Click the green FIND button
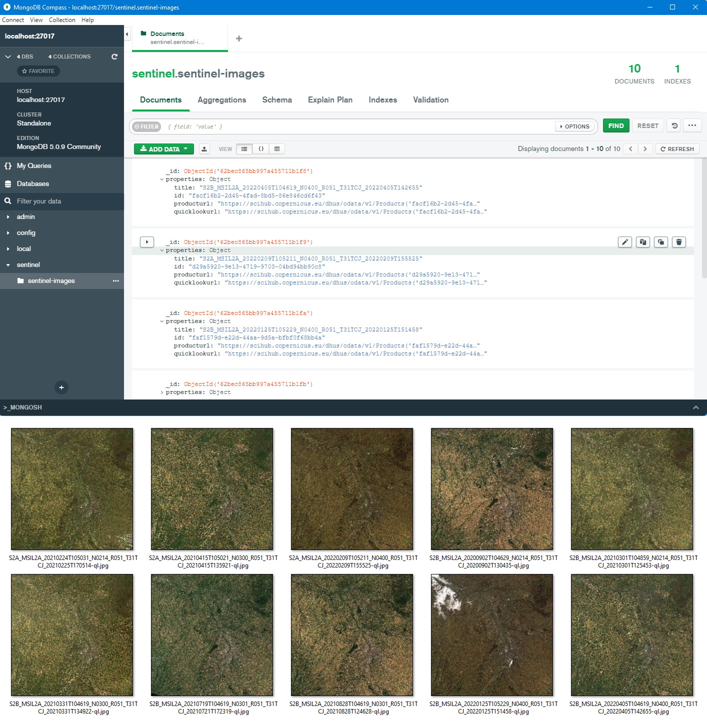Screen dimensions: 707x728 point(616,125)
